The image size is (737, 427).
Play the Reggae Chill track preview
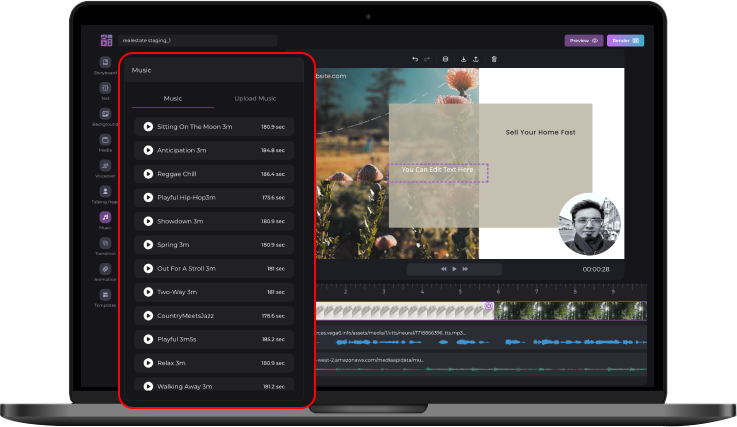[x=148, y=174]
